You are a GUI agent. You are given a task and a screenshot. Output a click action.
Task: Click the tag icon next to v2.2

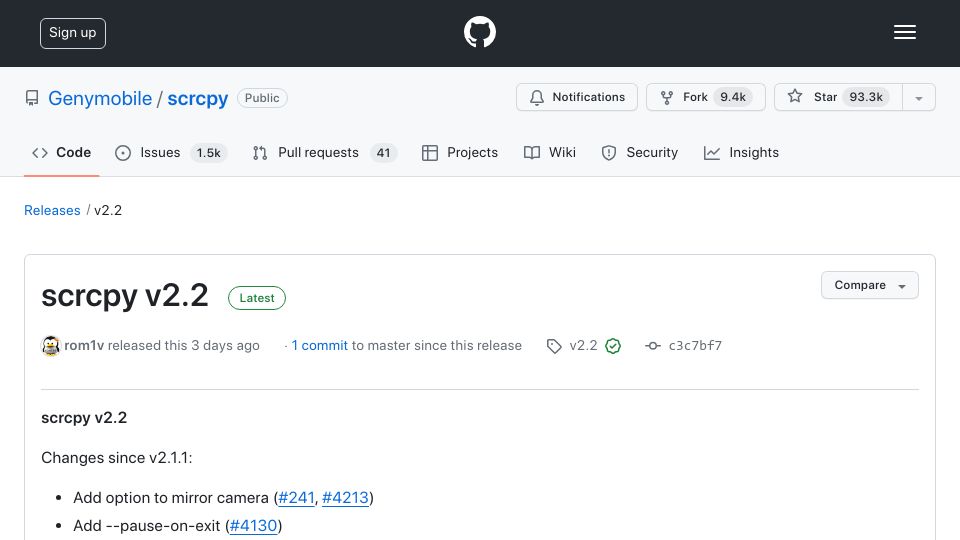(x=554, y=347)
